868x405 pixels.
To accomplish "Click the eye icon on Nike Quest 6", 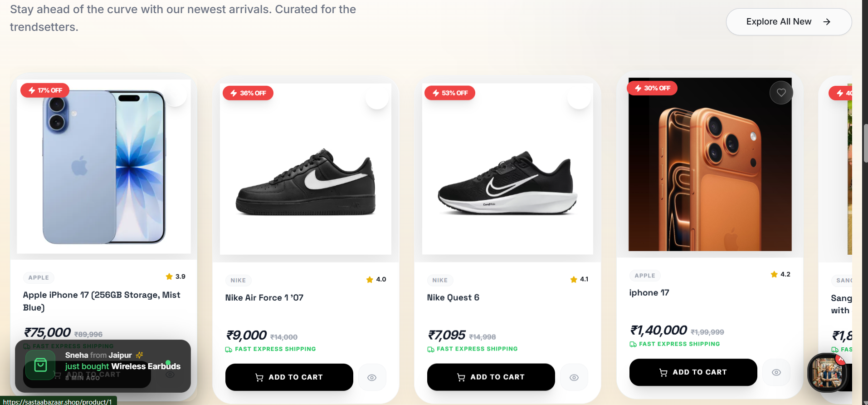I will coord(574,377).
